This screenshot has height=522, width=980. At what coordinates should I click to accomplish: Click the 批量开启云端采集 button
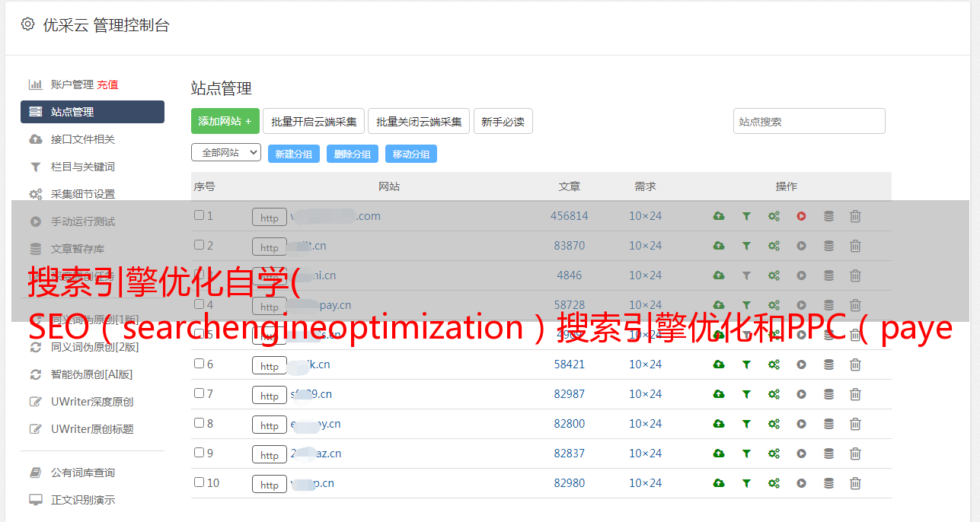click(x=314, y=121)
